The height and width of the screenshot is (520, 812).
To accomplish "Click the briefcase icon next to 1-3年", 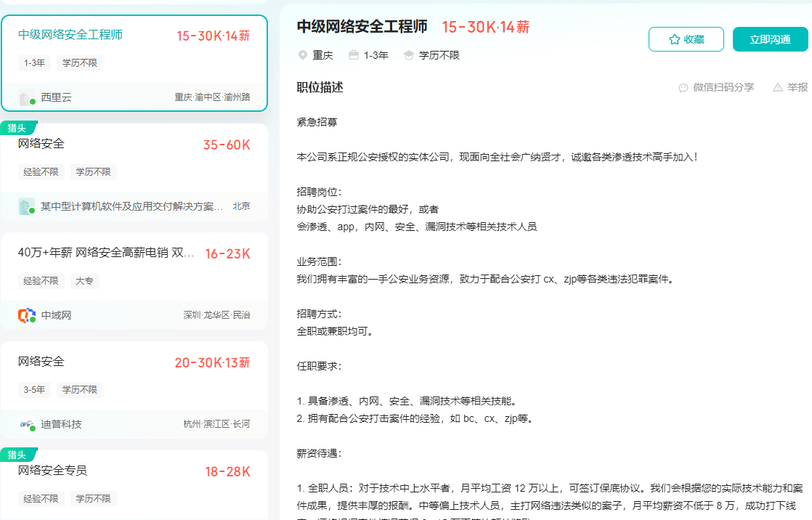I will tap(354, 54).
